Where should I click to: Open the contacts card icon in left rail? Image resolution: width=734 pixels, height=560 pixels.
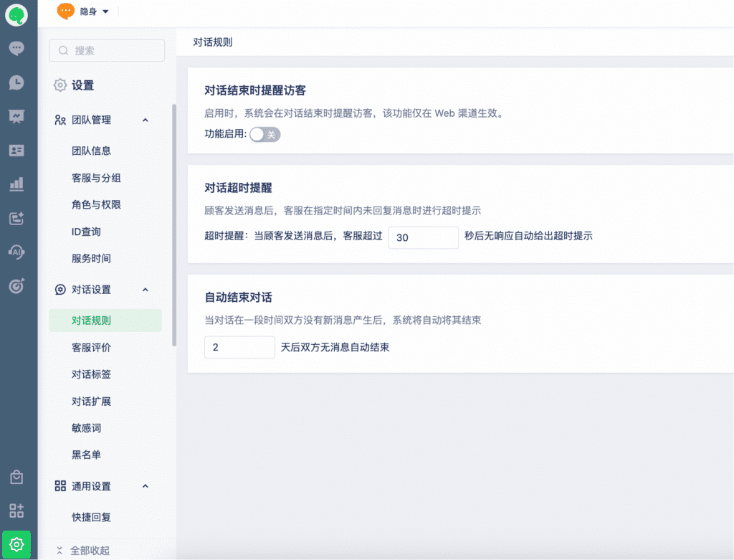tap(16, 151)
